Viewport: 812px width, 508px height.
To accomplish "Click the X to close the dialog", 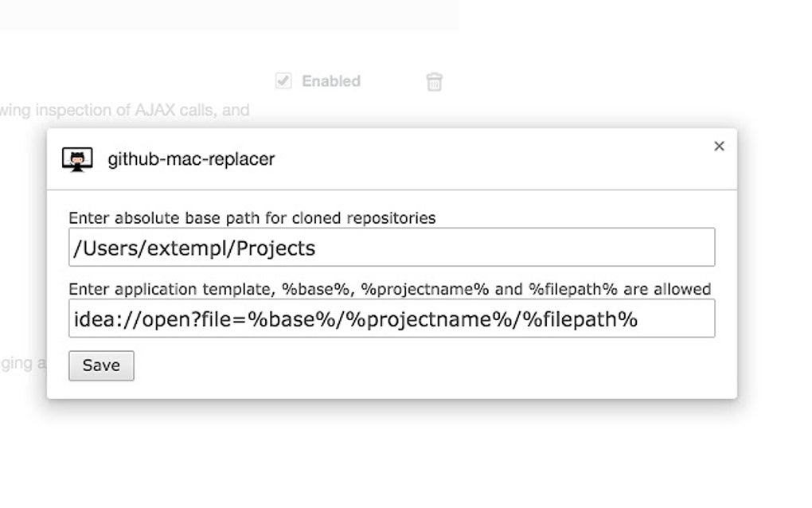I will pos(719,146).
